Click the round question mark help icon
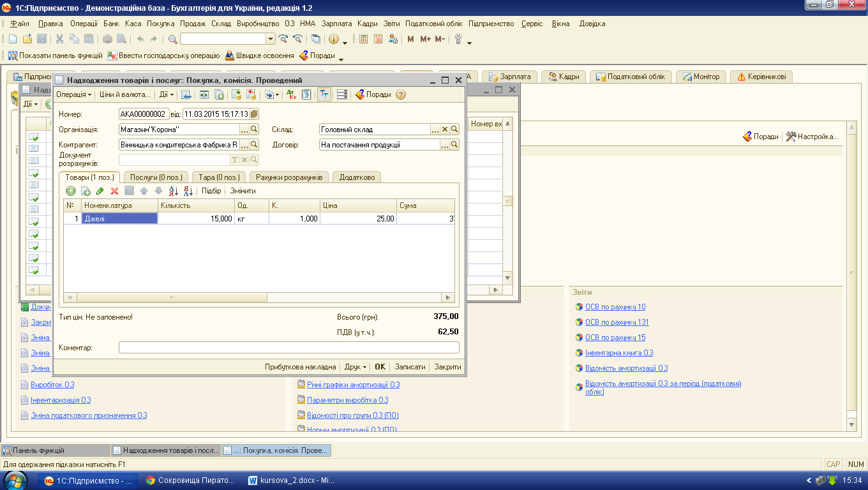Viewport: 868px width, 490px height. point(401,94)
